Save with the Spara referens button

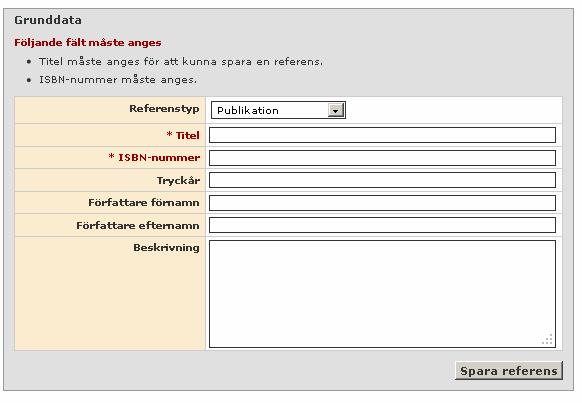509,371
